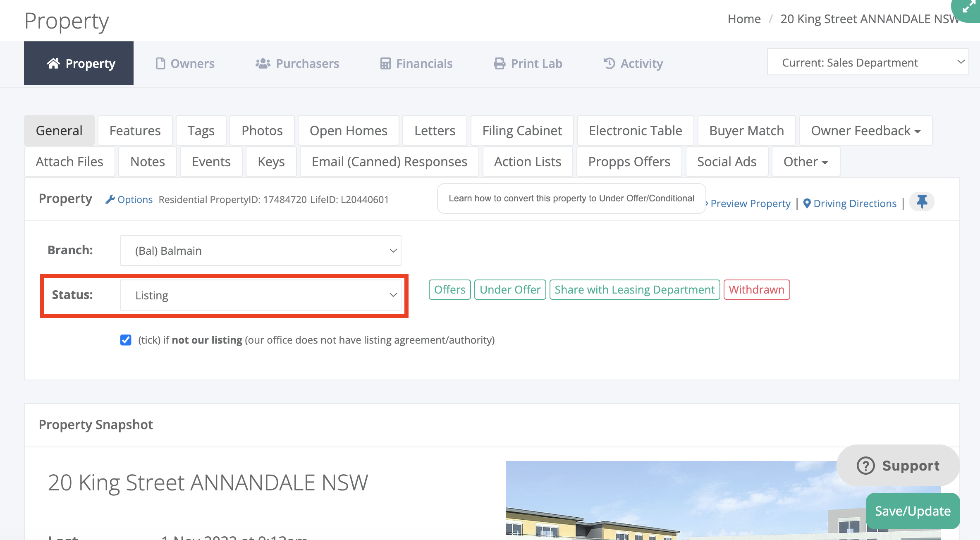Click the PropertyID 17484720 text
The height and width of the screenshot is (540, 980).
click(258, 199)
